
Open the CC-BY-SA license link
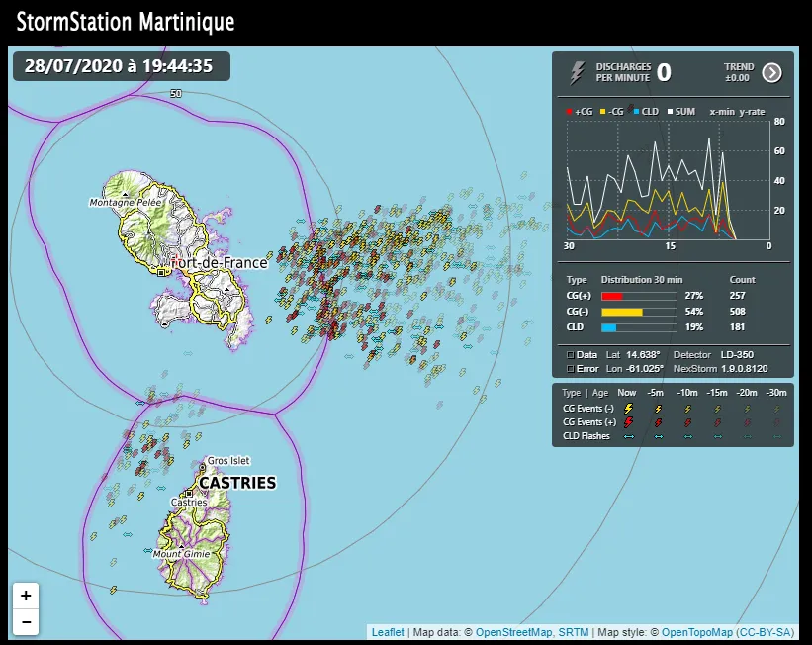point(766,632)
